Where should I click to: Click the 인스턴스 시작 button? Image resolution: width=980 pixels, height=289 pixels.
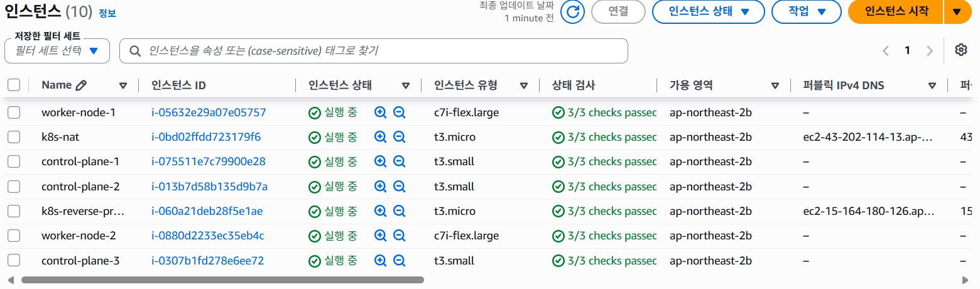(x=896, y=12)
